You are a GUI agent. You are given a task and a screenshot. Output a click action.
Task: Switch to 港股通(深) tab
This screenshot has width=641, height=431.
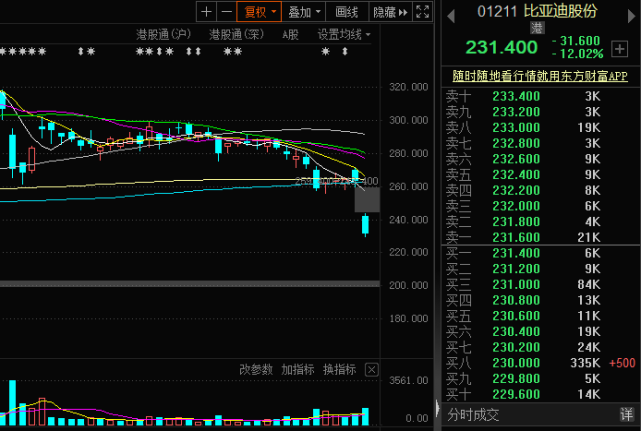pyautogui.click(x=235, y=34)
